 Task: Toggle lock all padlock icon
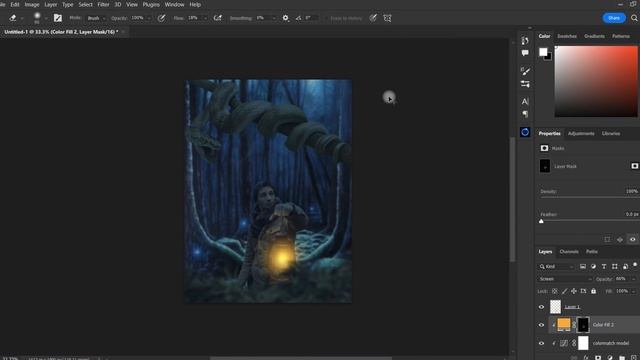[593, 291]
